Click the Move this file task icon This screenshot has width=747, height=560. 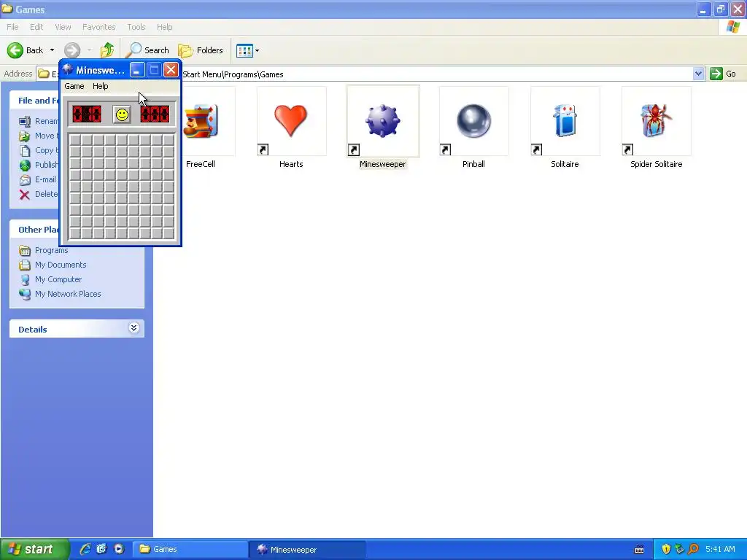25,136
